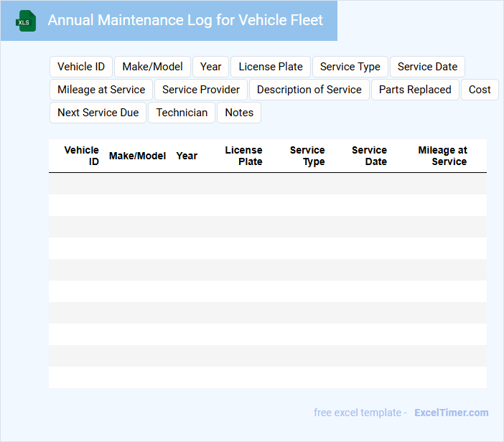Click the Annual Maintenance Log title
This screenshot has height=442, width=504.
185,21
